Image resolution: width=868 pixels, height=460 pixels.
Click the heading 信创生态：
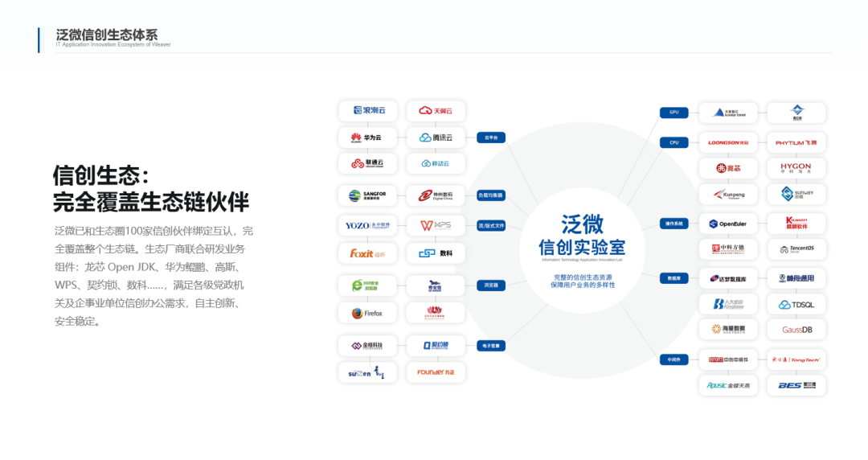[x=101, y=175]
